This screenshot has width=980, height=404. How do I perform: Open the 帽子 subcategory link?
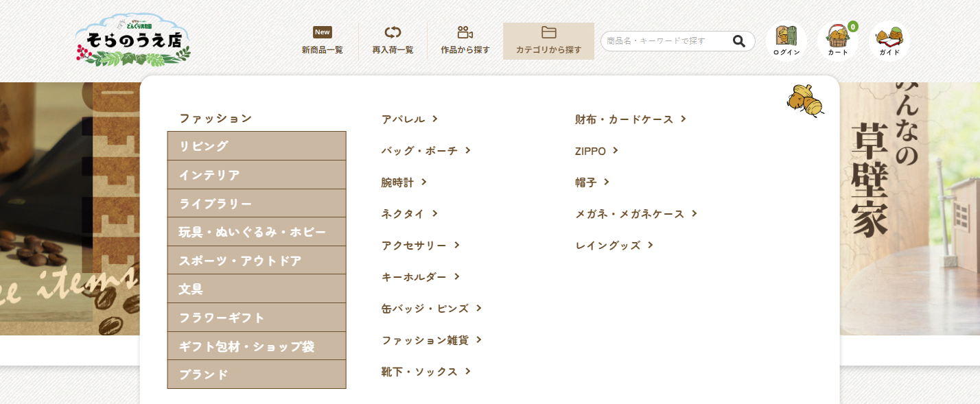coord(592,182)
